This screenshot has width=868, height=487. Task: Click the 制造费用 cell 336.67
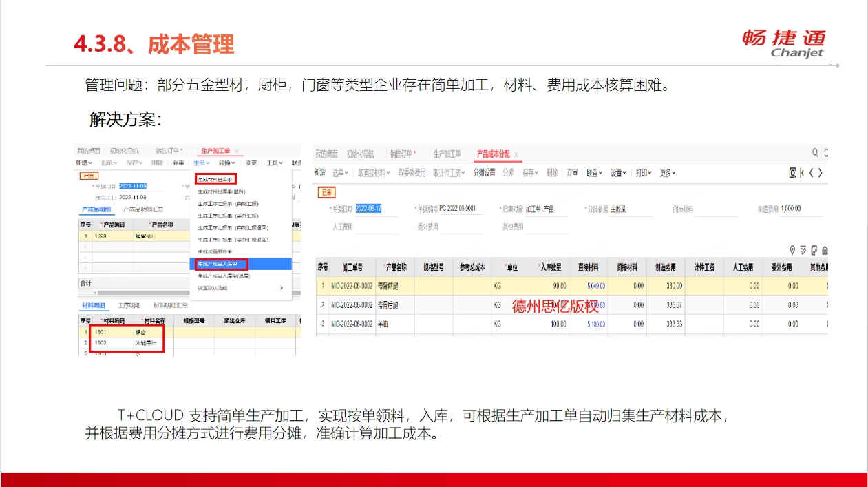coord(666,304)
